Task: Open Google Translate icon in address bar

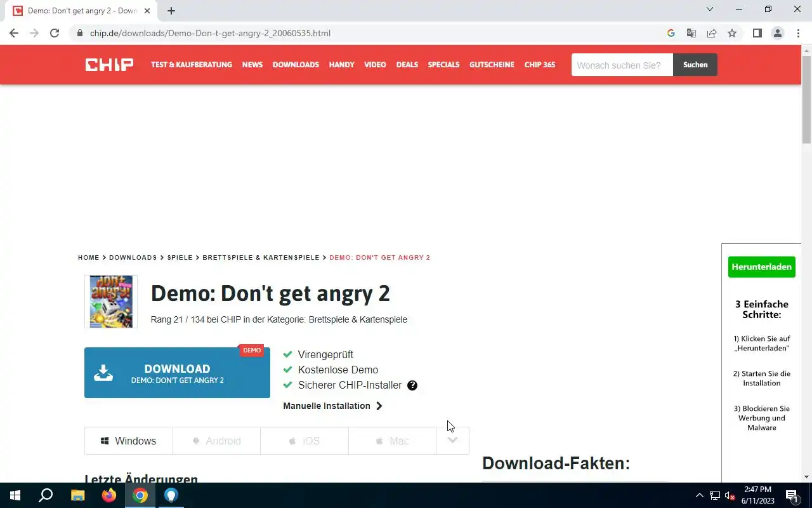Action: tap(691, 33)
